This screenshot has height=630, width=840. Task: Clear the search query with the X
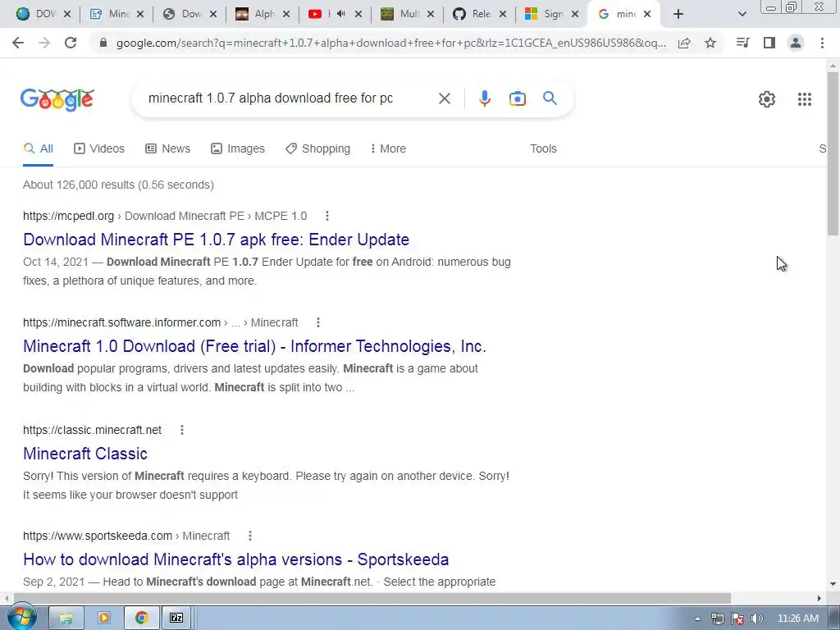[444, 98]
